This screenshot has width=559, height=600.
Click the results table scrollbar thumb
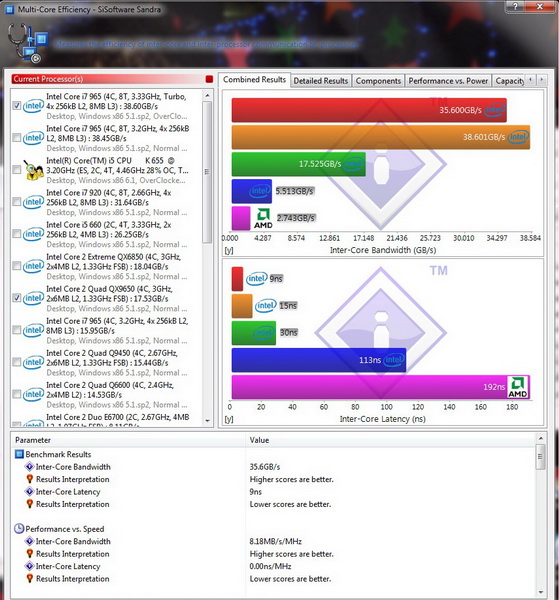(x=540, y=457)
